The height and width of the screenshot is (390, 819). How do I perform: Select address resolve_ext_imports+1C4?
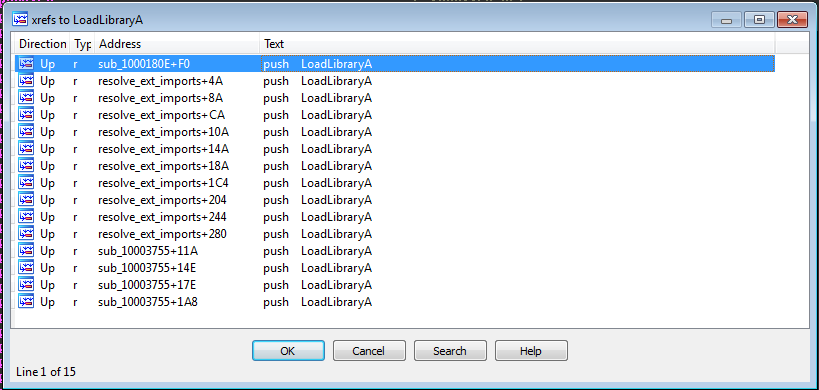[x=163, y=183]
